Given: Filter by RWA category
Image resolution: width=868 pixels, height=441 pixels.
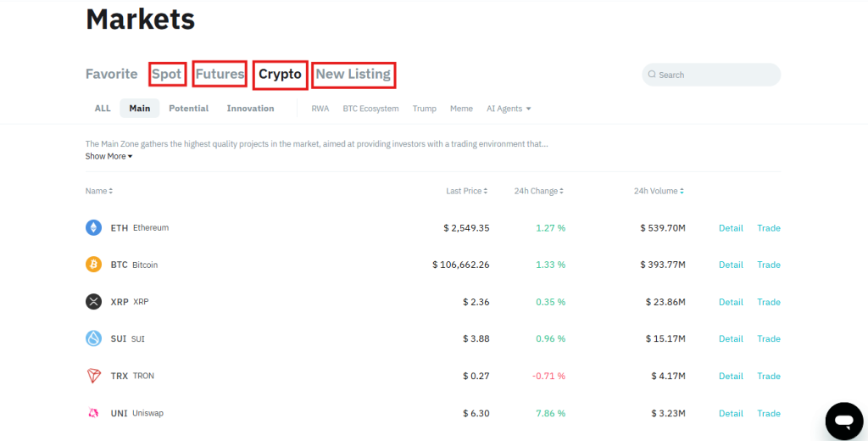Looking at the screenshot, I should coord(320,109).
